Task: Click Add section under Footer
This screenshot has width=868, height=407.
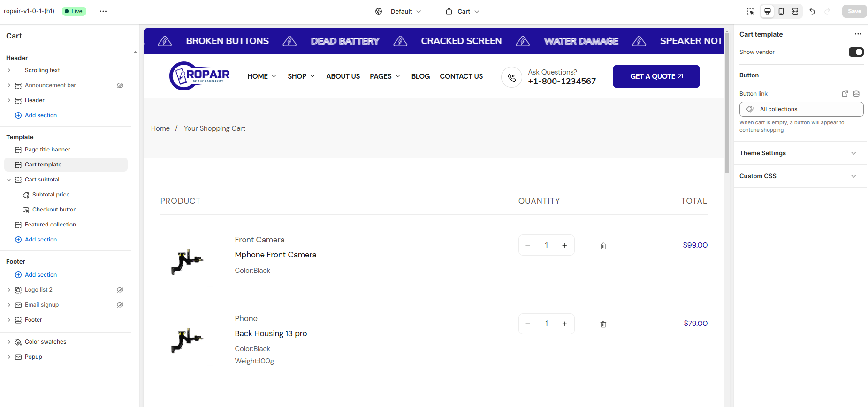Action: [41, 275]
